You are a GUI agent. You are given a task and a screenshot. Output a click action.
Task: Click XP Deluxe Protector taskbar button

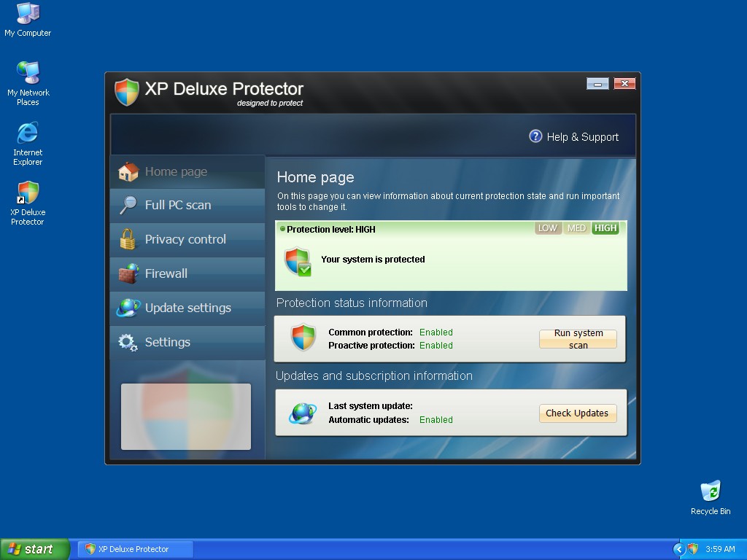point(135,549)
